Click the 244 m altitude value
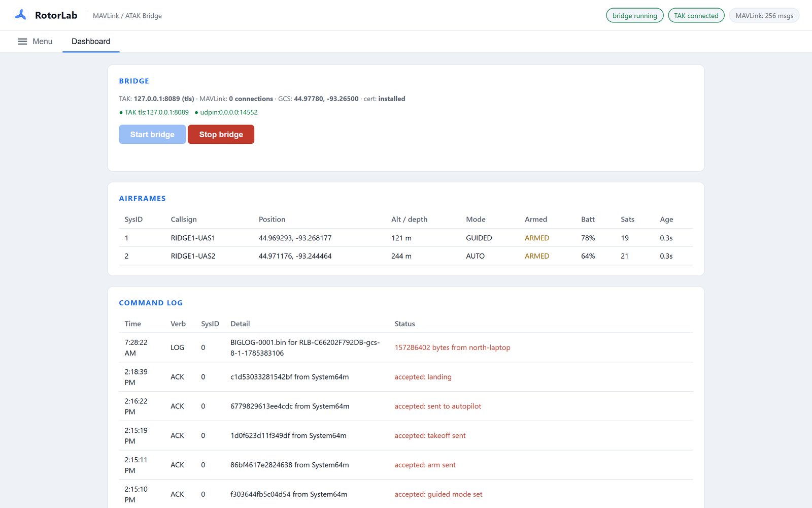Image resolution: width=812 pixels, height=508 pixels. [401, 256]
